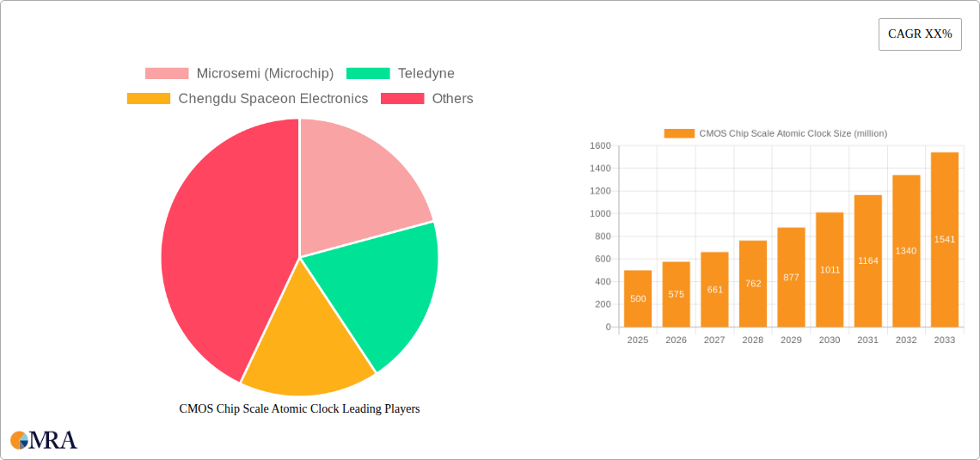The width and height of the screenshot is (980, 460).
Task: Select the 2027 bar labeled 661
Action: (x=714, y=290)
